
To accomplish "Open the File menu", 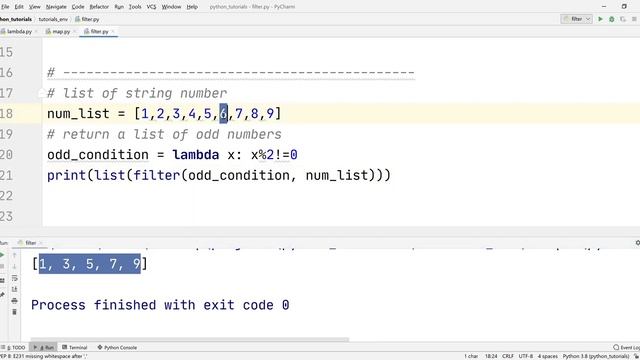I will [5, 7].
